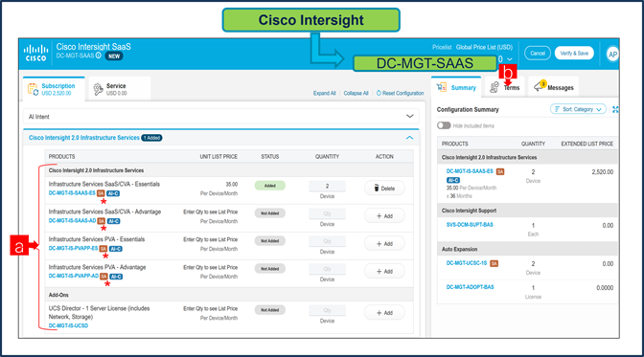Viewport: 644px width, 357px height.
Task: Click the 2,520.00 extended list price
Action: (602, 172)
